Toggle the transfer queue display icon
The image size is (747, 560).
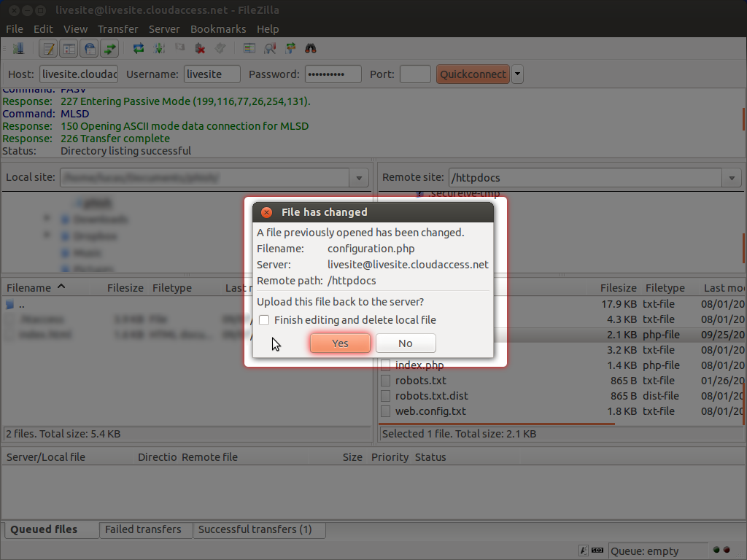[x=109, y=49]
